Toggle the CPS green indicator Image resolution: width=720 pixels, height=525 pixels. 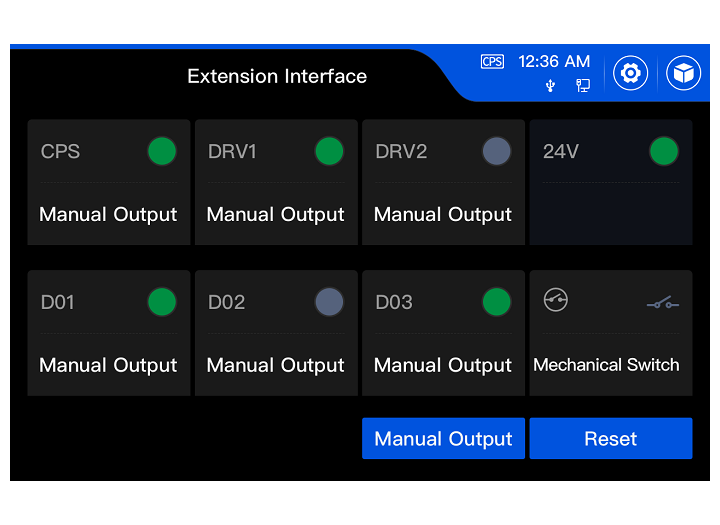(x=162, y=151)
